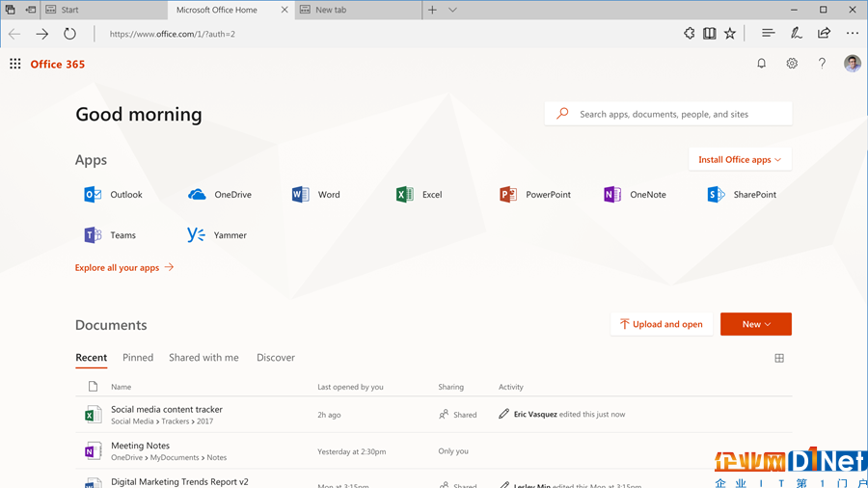Launch the Outlook app

[113, 195]
